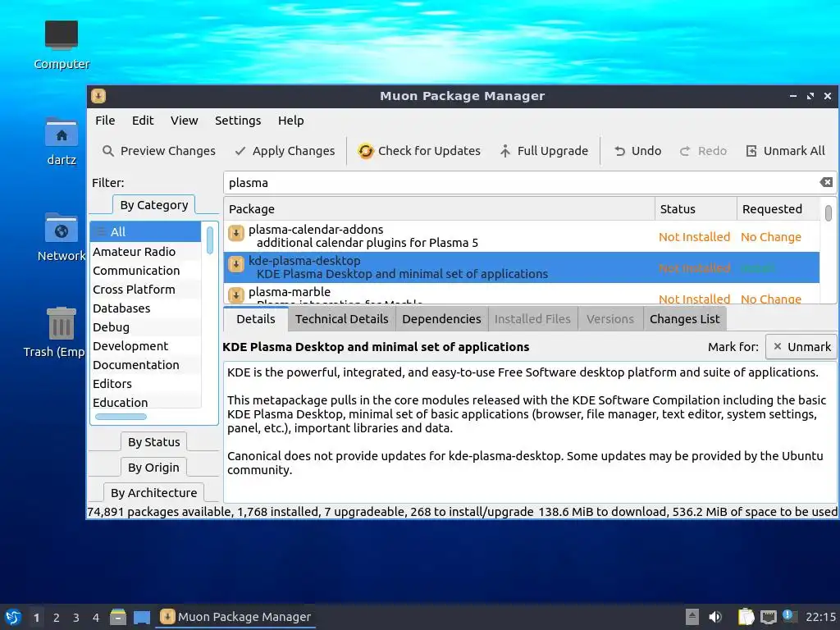Select Amateur Radio category
This screenshot has height=630, width=840.
tap(146, 252)
